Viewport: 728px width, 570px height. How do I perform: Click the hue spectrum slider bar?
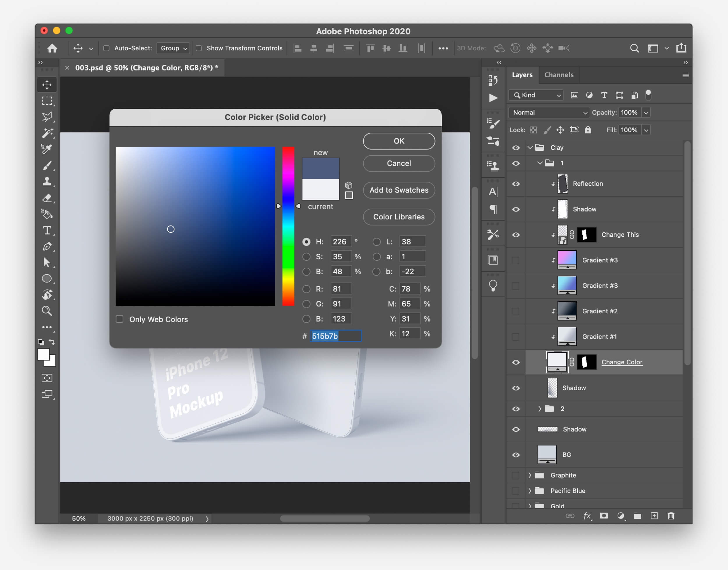pyautogui.click(x=288, y=226)
